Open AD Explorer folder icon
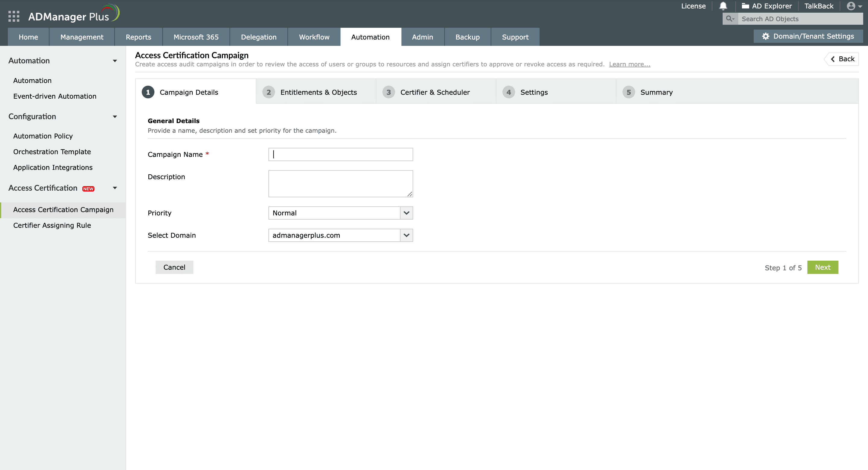868x470 pixels. tap(745, 6)
